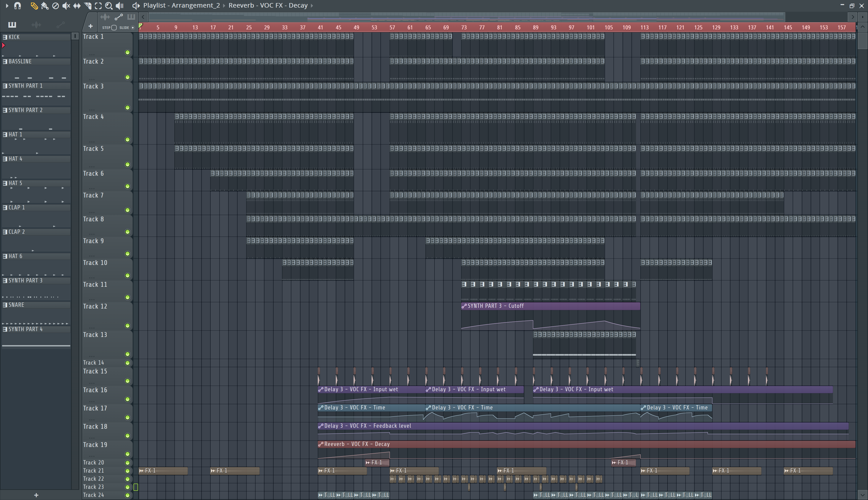
Task: Click the pattern icon next to BASSLINE
Action: [x=5, y=61]
